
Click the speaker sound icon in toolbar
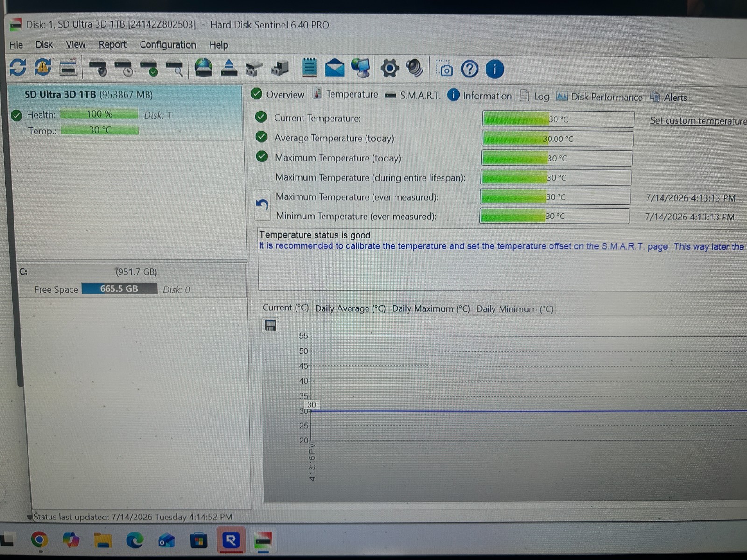[415, 68]
